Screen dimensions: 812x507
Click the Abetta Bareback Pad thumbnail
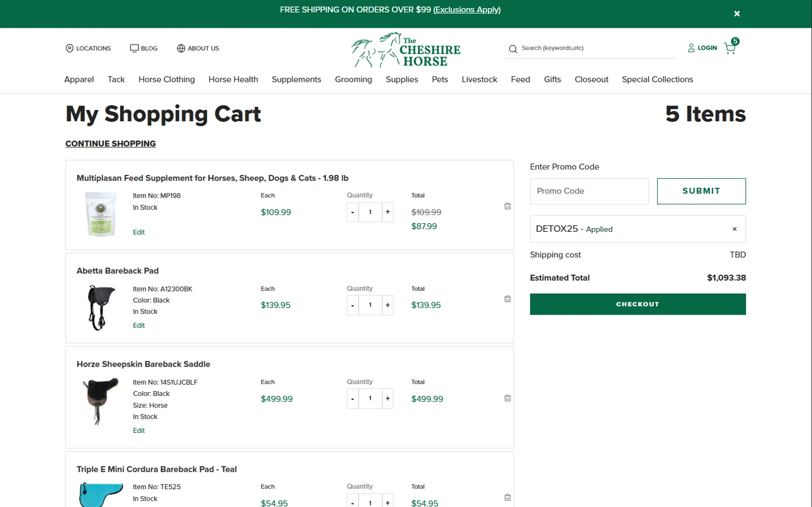(x=101, y=308)
